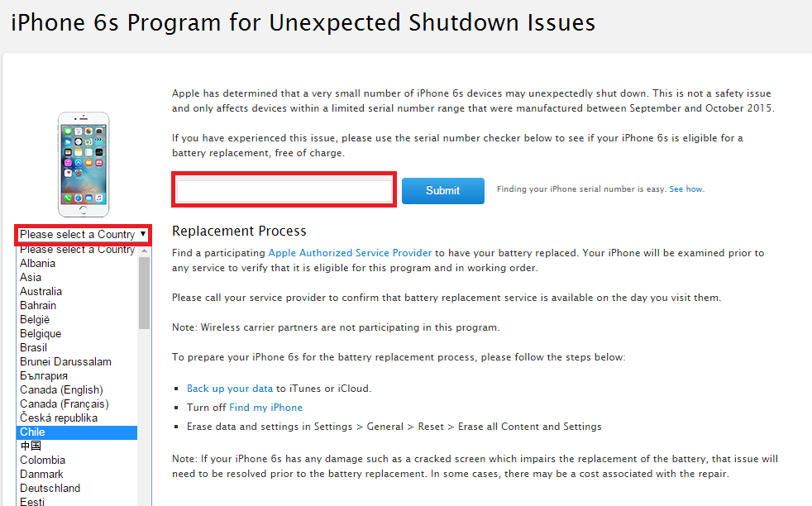The width and height of the screenshot is (812, 506).
Task: Open the 'Find my iPhone' link
Action: pyautogui.click(x=265, y=408)
